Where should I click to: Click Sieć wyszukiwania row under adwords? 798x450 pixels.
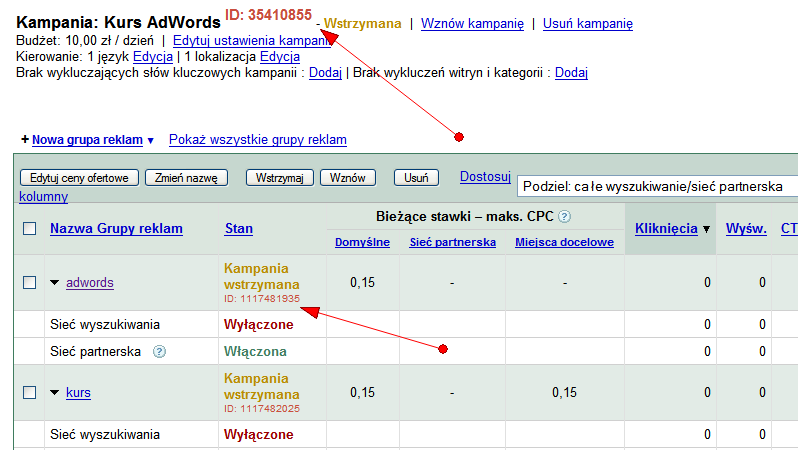pos(105,325)
